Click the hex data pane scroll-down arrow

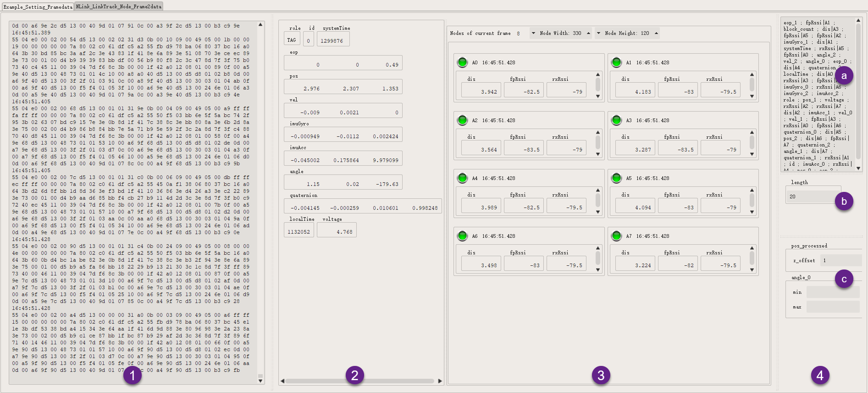tap(260, 381)
